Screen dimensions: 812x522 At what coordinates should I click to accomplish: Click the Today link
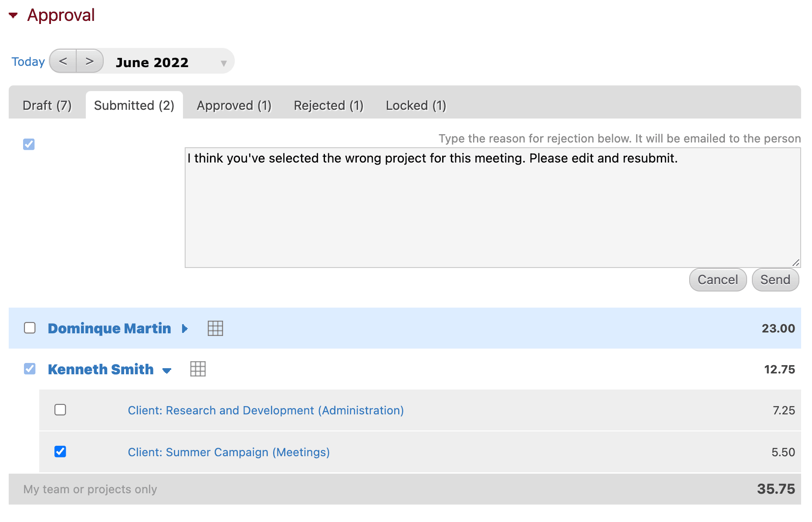coord(27,61)
